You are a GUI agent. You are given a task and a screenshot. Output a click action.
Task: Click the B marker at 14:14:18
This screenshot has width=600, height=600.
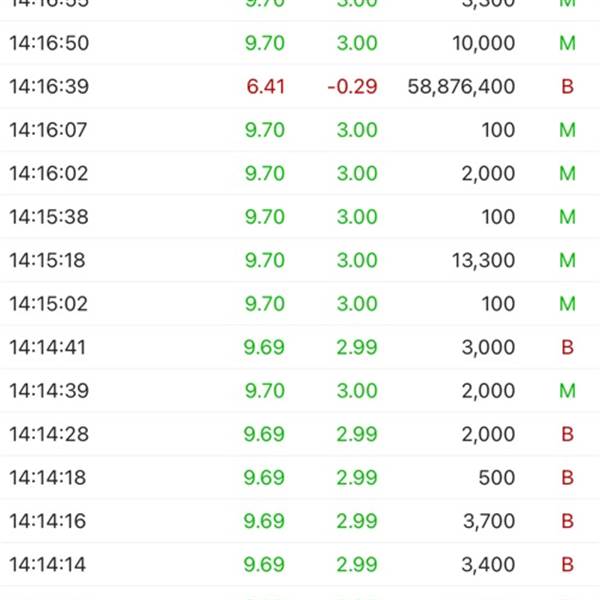pyautogui.click(x=567, y=477)
